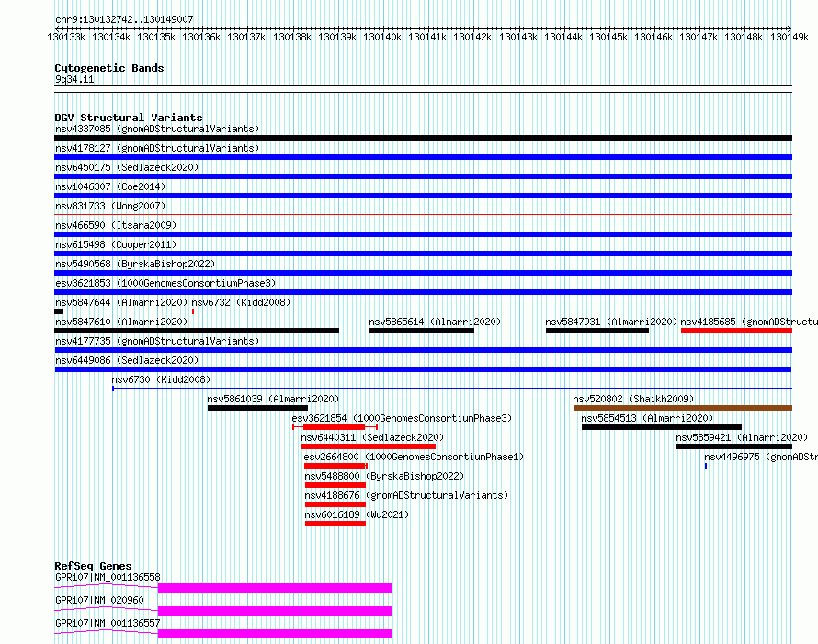
Task: Click nsv6730 (Kidd2008) label
Action: point(161,379)
